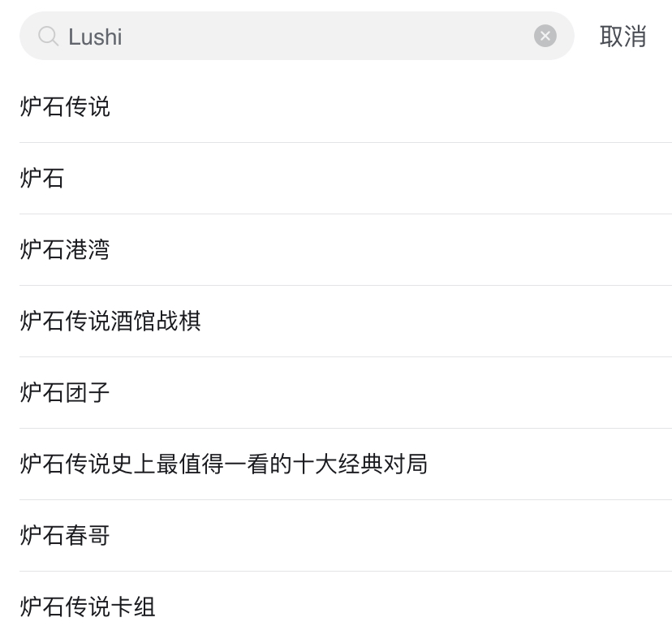Clear the search text with the X icon
The height and width of the screenshot is (639, 672).
545,36
